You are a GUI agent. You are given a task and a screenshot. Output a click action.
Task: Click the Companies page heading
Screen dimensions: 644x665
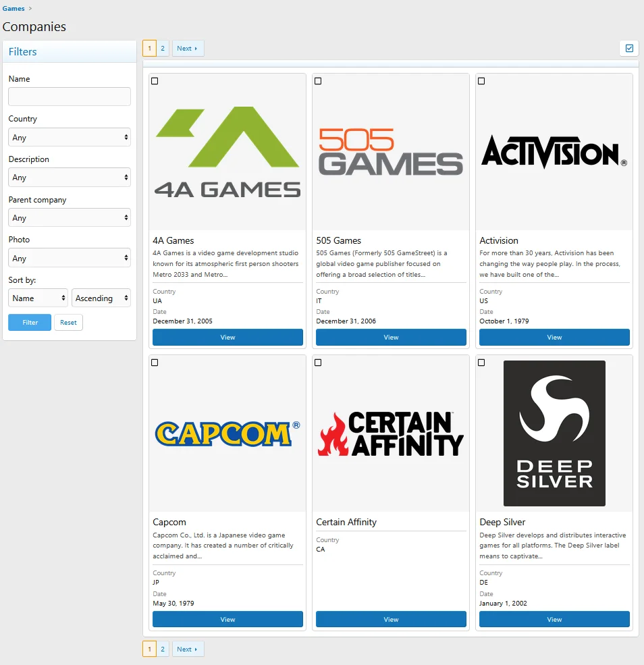click(x=34, y=27)
